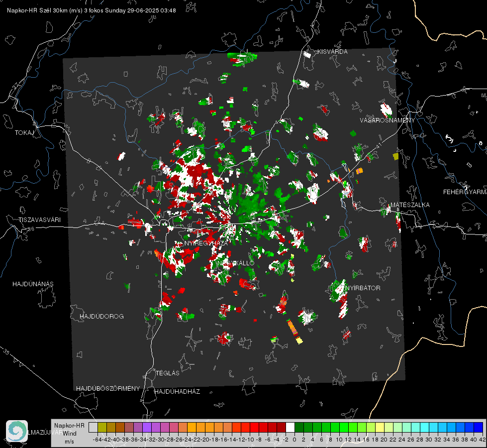Click the grey first swatch in wind legend

click(93, 427)
